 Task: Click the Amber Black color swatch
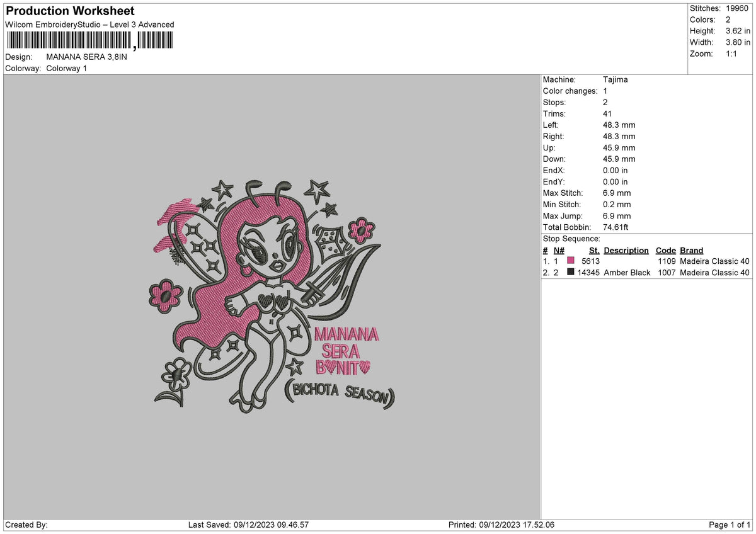click(571, 272)
